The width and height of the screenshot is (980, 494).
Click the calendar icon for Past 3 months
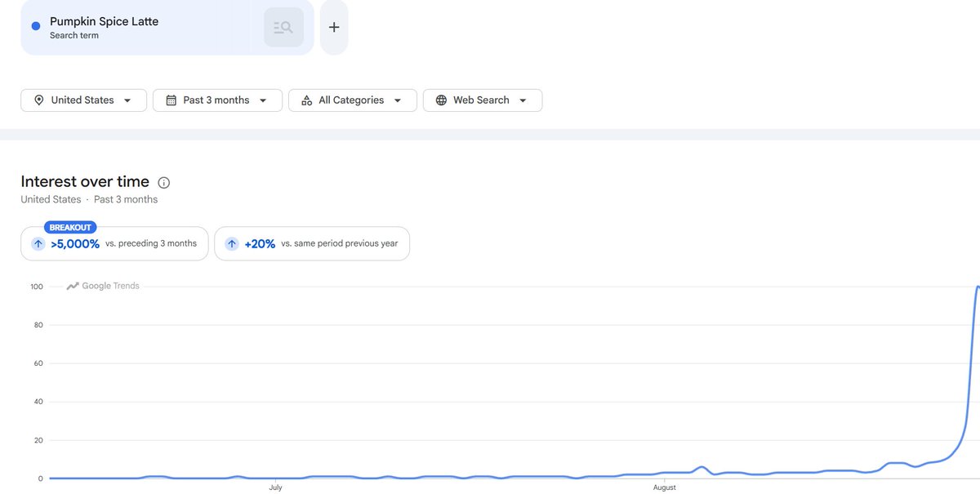tap(171, 100)
